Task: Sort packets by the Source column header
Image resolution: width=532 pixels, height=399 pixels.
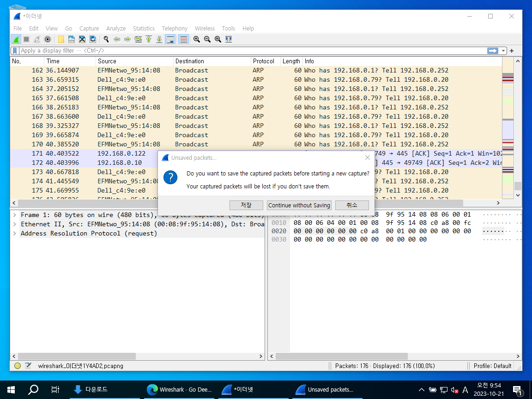Action: tap(134, 61)
